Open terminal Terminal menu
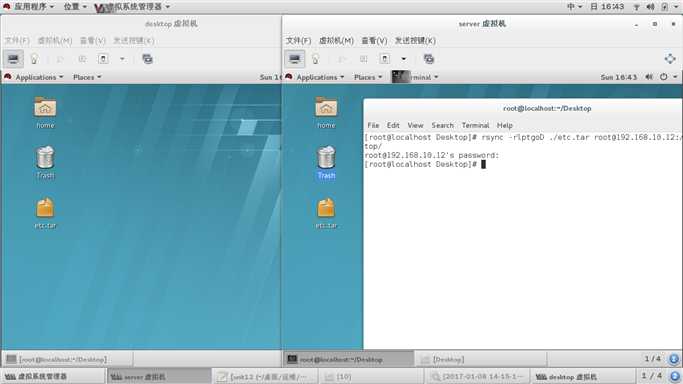This screenshot has width=683, height=384. [x=475, y=125]
